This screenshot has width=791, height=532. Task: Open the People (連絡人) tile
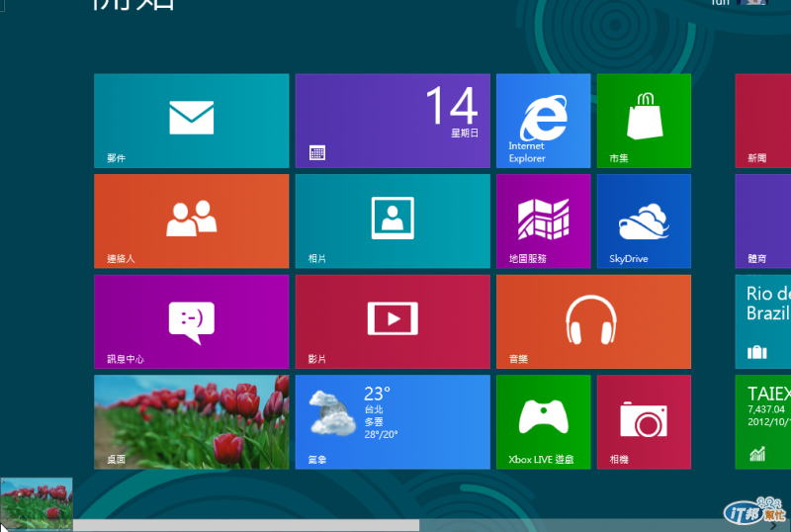click(191, 222)
